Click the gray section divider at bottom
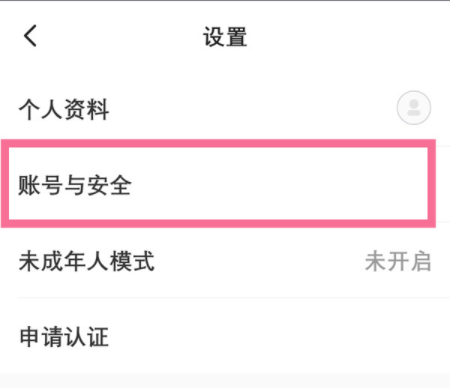Image resolution: width=458 pixels, height=391 pixels. click(225, 381)
